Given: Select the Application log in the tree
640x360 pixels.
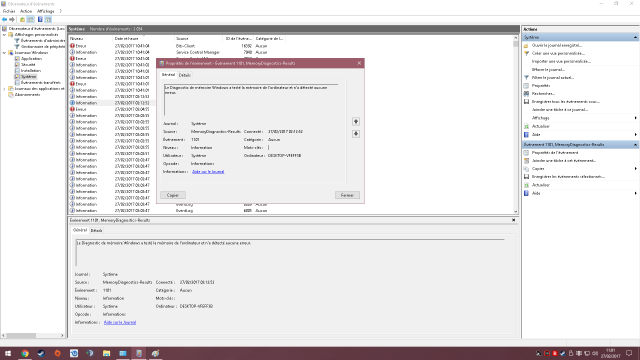Looking at the screenshot, I should pos(31,59).
